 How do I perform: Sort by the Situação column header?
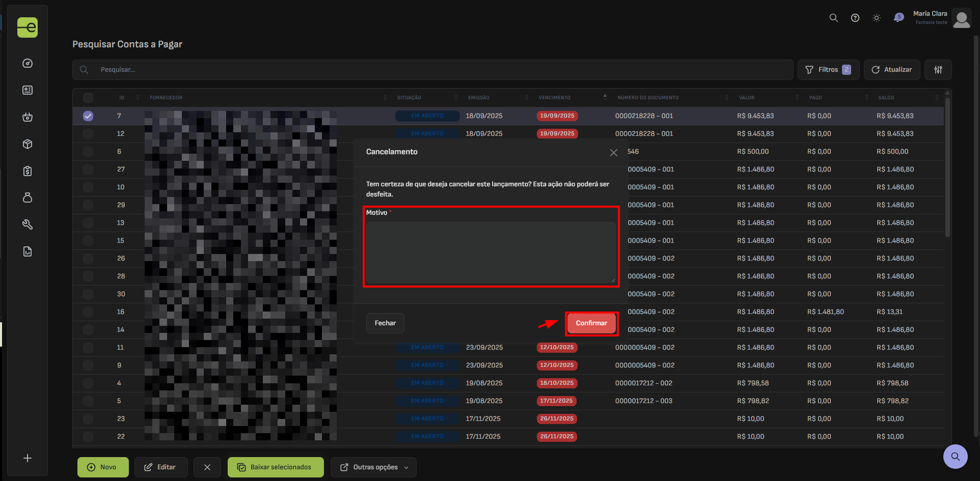409,98
